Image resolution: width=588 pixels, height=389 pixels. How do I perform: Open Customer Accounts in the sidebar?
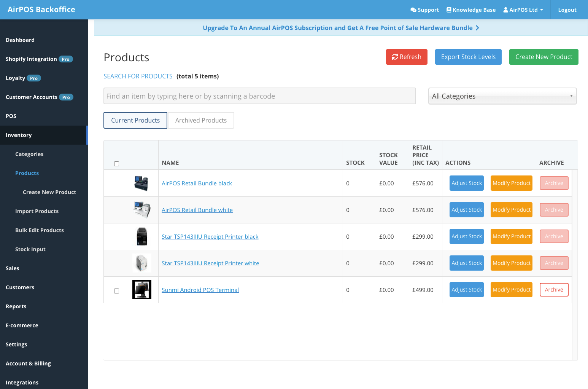[x=32, y=97]
